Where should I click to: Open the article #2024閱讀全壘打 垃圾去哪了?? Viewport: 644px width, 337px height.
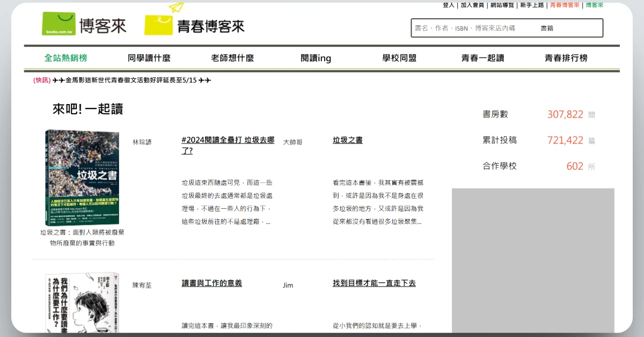pyautogui.click(x=228, y=145)
